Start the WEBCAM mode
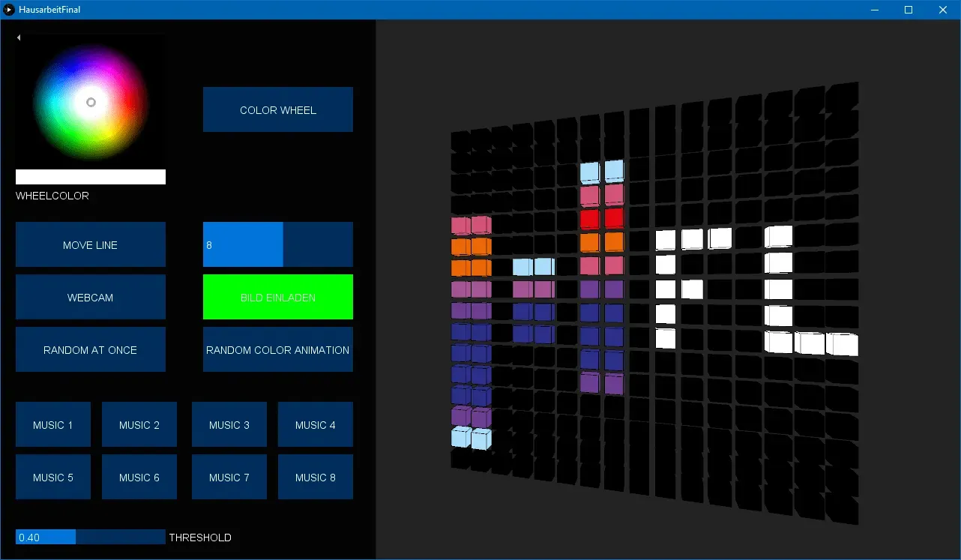The height and width of the screenshot is (560, 961). (x=91, y=297)
